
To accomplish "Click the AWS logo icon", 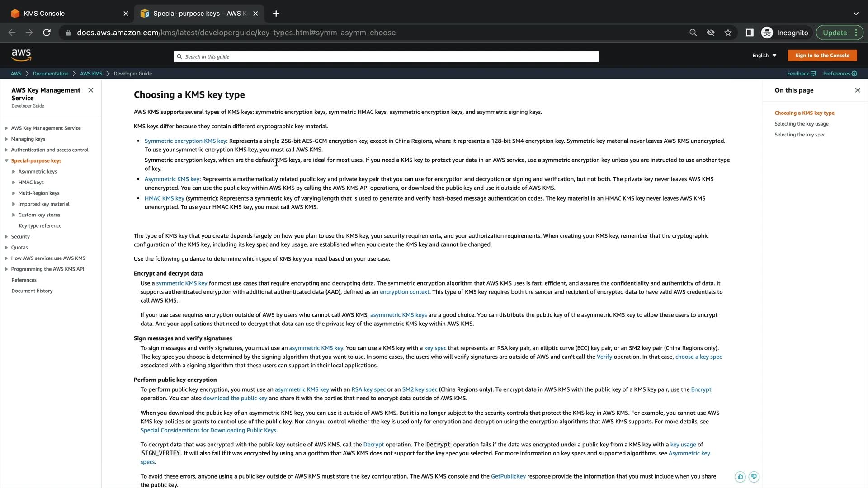I will [21, 55].
